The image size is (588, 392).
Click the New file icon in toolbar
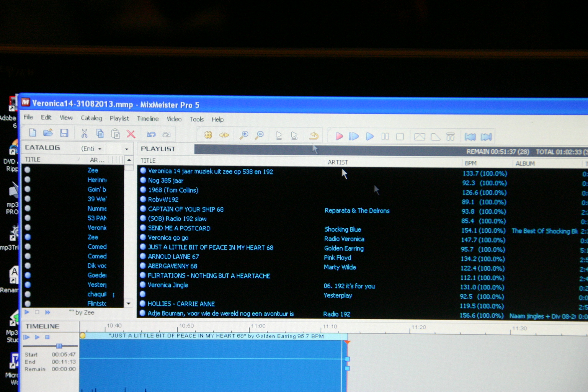tap(33, 133)
